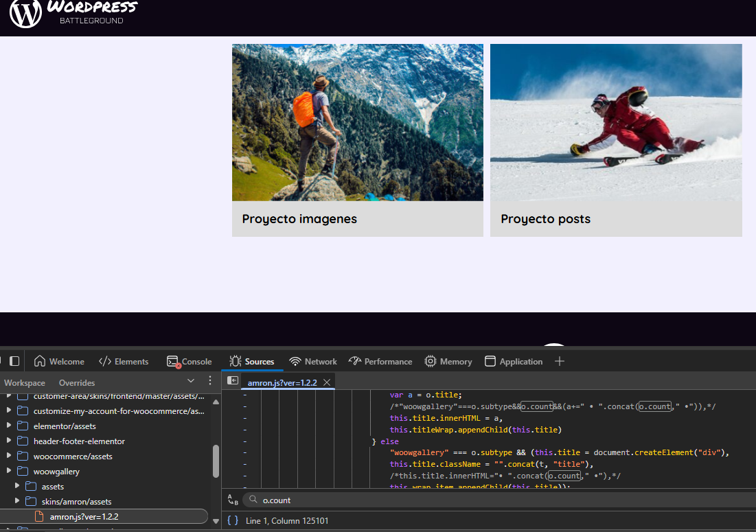Open the Proyecto imagenes gallery title
The image size is (756, 532).
pyautogui.click(x=299, y=219)
